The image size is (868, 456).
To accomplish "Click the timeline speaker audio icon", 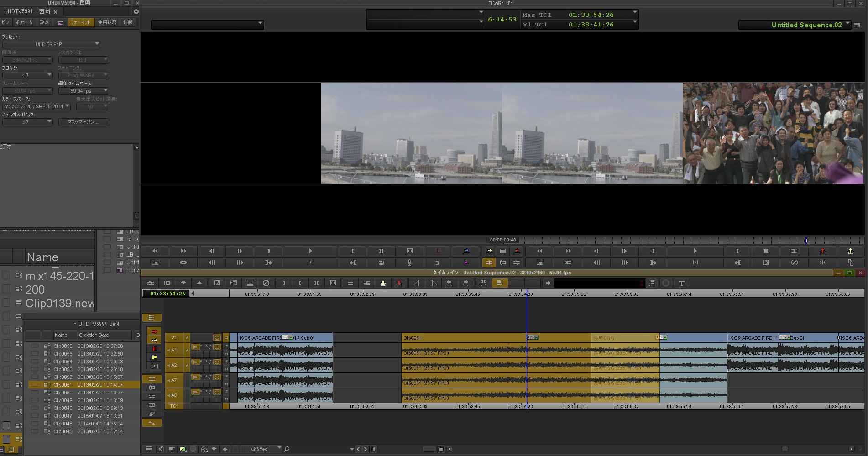I will click(549, 283).
